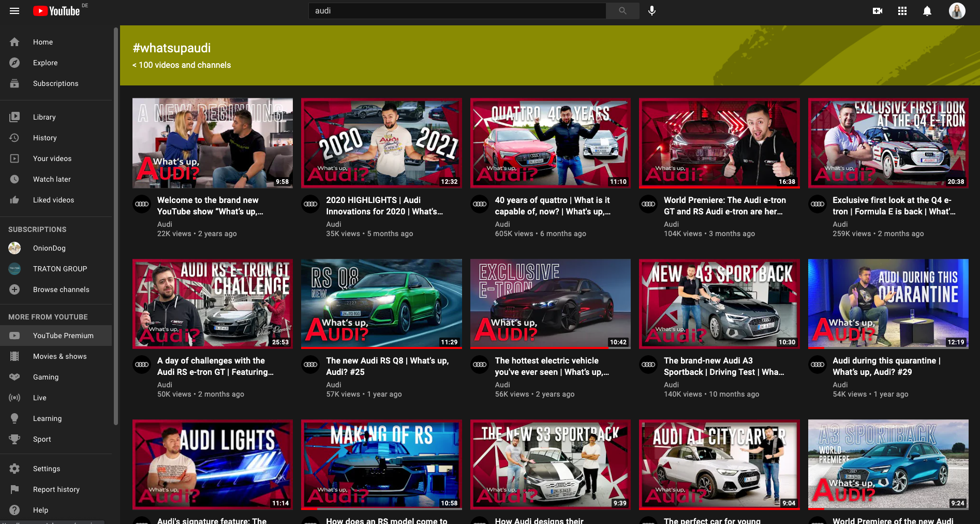This screenshot has height=524, width=980.
Task: Open the Audi RS e-tron GT Challenge thumbnail
Action: coord(213,303)
